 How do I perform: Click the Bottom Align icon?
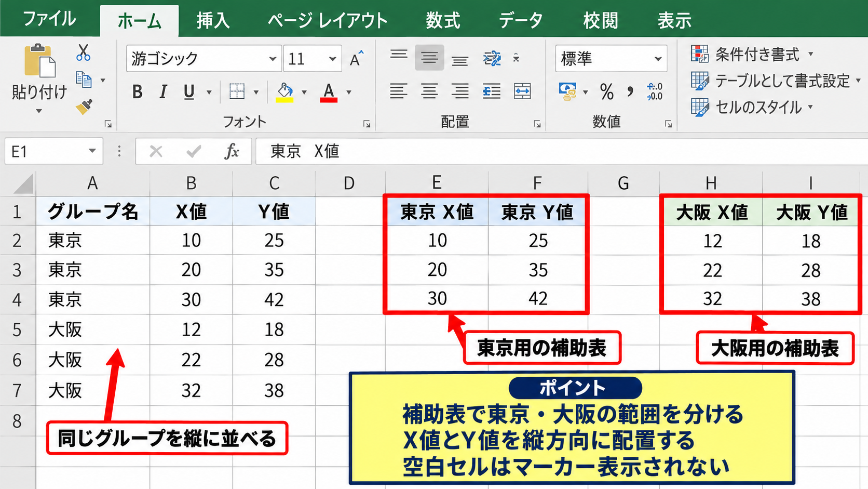tap(459, 60)
